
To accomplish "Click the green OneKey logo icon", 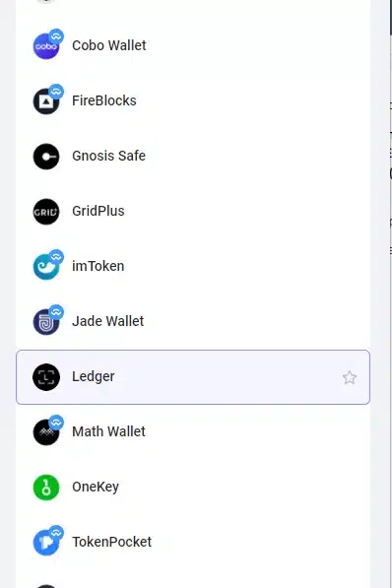I will pos(46,488).
